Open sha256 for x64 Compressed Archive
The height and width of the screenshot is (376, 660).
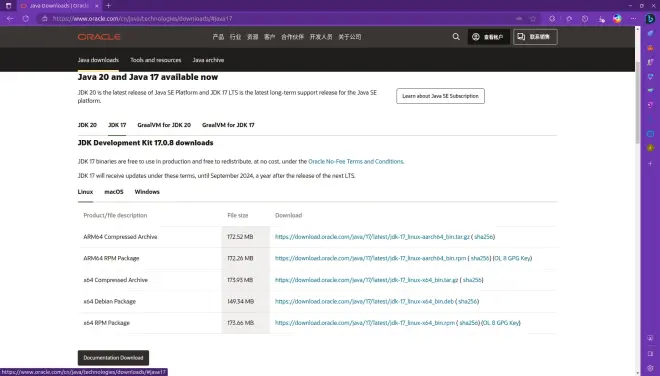point(472,280)
